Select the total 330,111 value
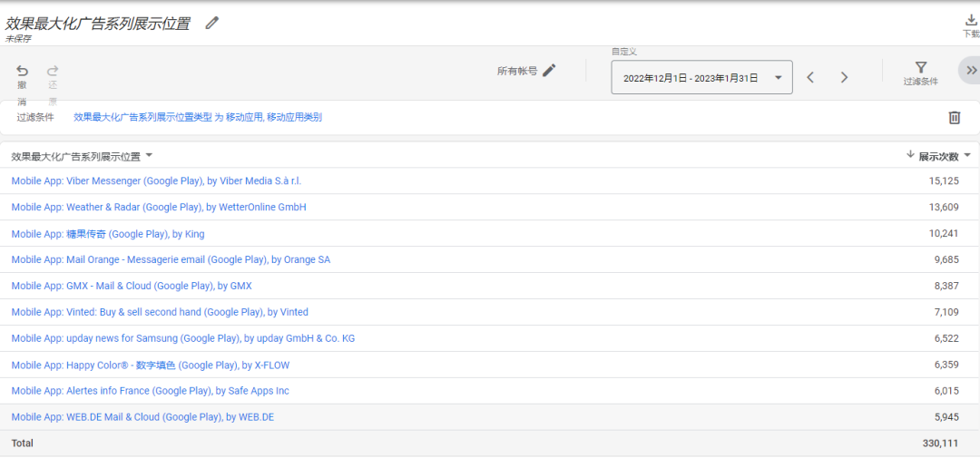Viewport: 980px width, 458px height. 941,443
